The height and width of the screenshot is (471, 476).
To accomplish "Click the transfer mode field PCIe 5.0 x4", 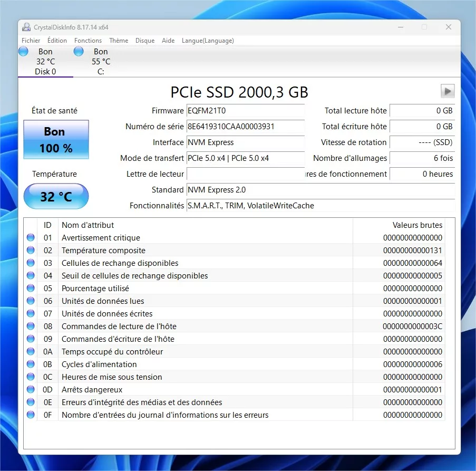I will click(x=246, y=158).
